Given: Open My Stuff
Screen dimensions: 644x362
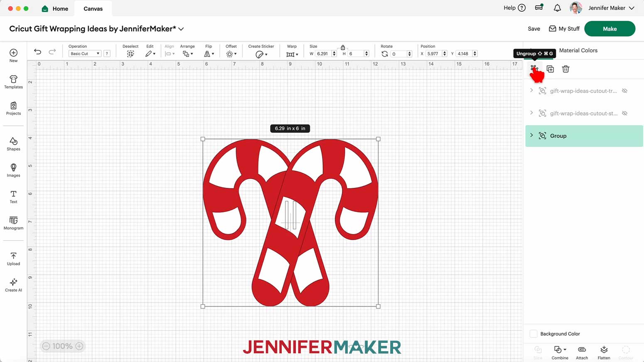Looking at the screenshot, I should pyautogui.click(x=564, y=29).
